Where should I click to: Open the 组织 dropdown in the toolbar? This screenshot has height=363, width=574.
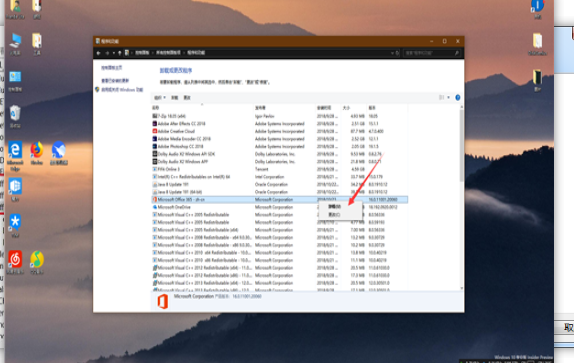pos(160,98)
